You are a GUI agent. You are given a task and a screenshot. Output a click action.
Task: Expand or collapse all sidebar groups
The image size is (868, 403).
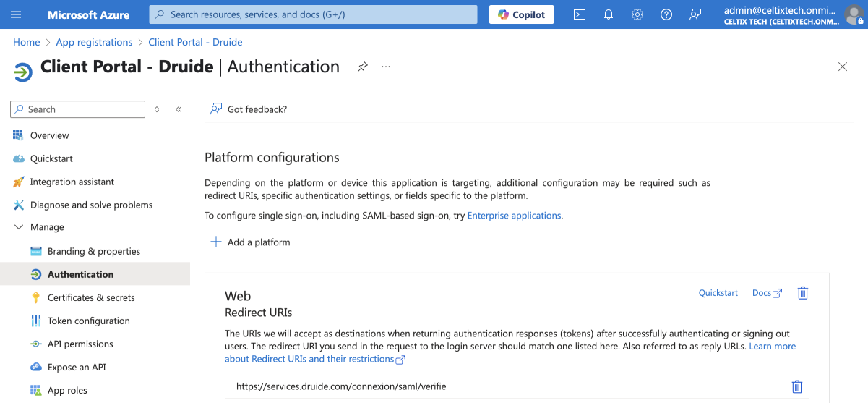point(157,109)
